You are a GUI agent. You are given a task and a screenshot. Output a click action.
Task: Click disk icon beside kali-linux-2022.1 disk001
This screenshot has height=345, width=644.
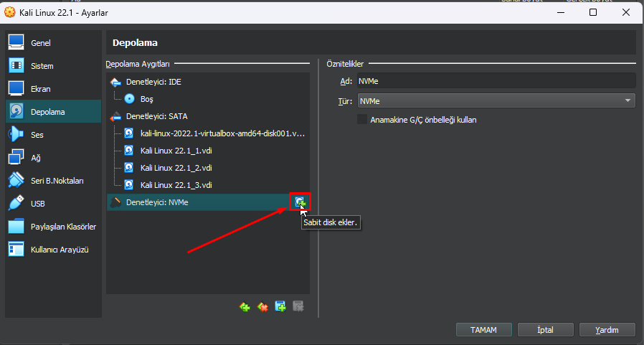pos(129,133)
